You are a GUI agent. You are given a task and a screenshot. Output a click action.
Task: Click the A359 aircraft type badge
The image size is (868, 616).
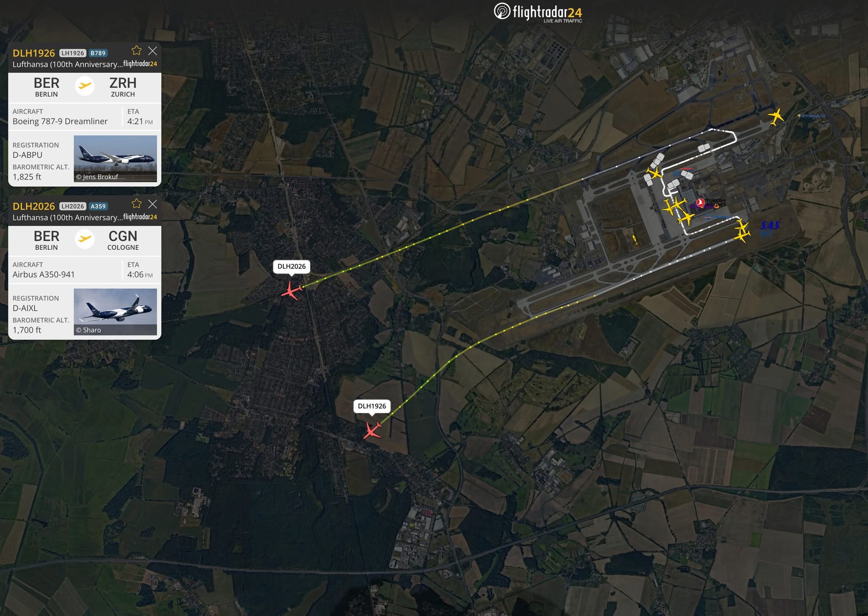pyautogui.click(x=98, y=206)
